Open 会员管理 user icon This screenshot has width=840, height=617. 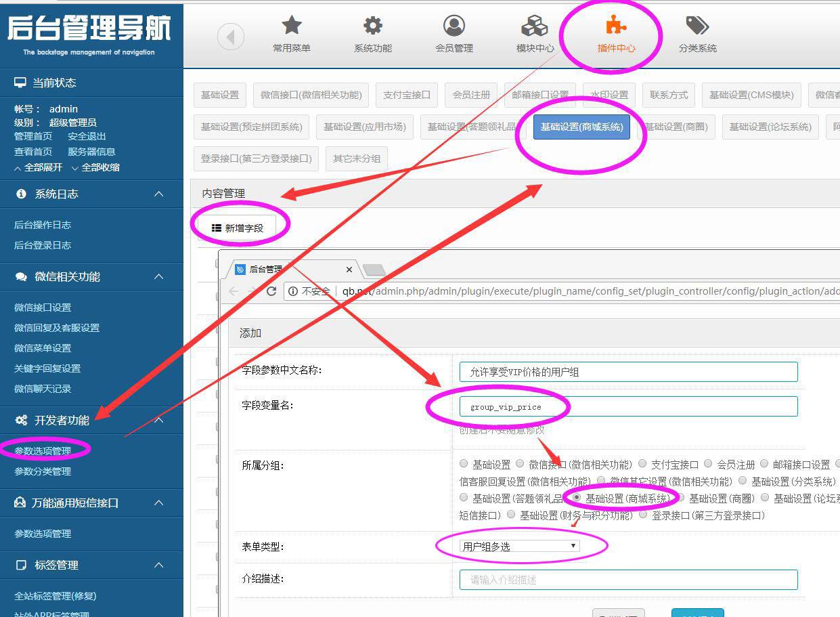pyautogui.click(x=454, y=26)
